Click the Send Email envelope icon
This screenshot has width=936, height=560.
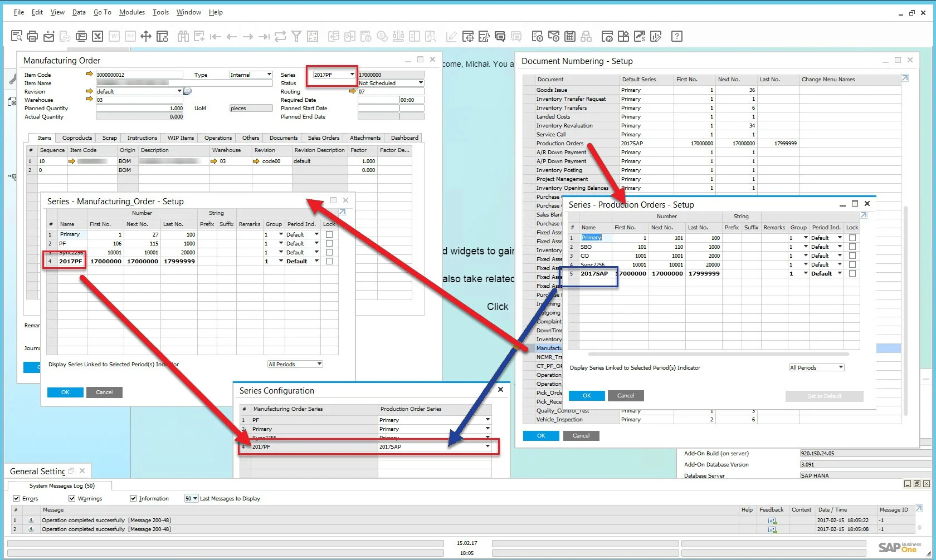[49, 37]
